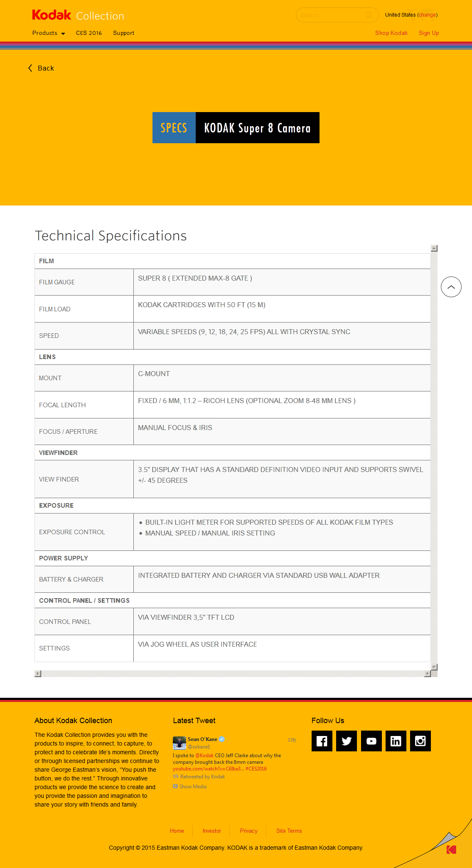Click the FOCAL LENGTH row label
Viewport: 472px width, 868px height.
pyautogui.click(x=62, y=405)
